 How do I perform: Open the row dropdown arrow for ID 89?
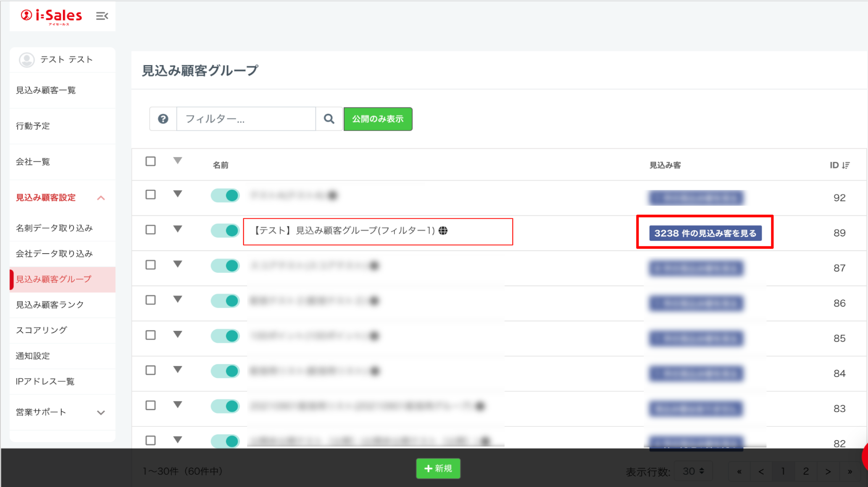click(x=178, y=229)
